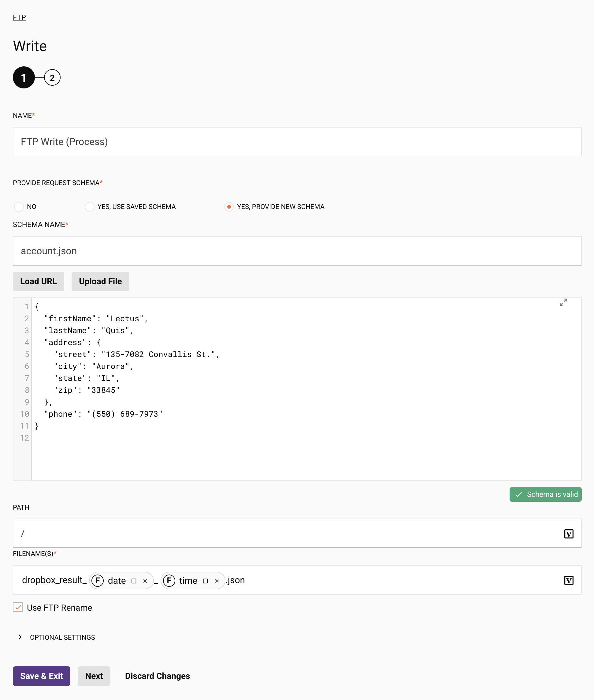Go to step 2 of wizard
This screenshot has height=700, width=594.
[x=52, y=78]
